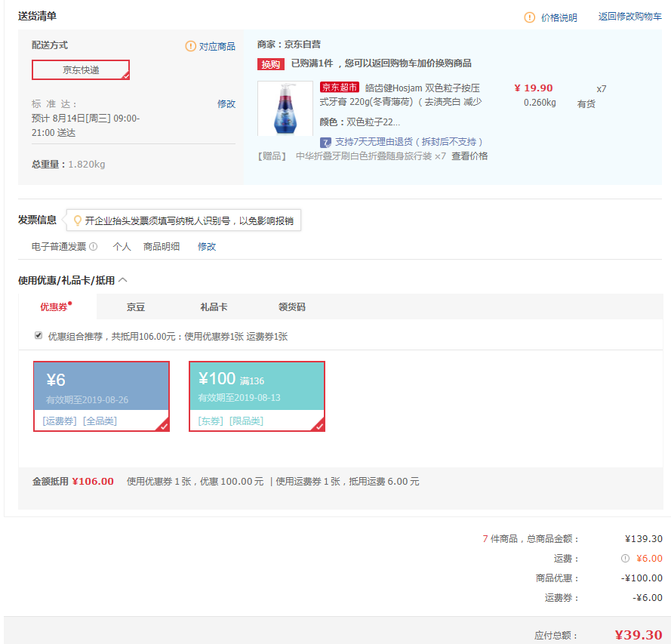Click the 金额抵用 ¥106.00 value
Screen dimensions: 671x644
pyautogui.click(x=93, y=482)
